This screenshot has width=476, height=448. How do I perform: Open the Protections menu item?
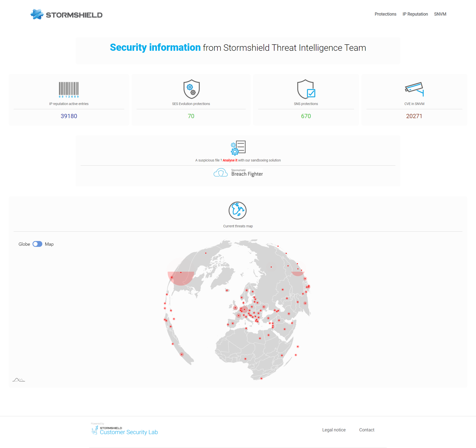point(385,14)
